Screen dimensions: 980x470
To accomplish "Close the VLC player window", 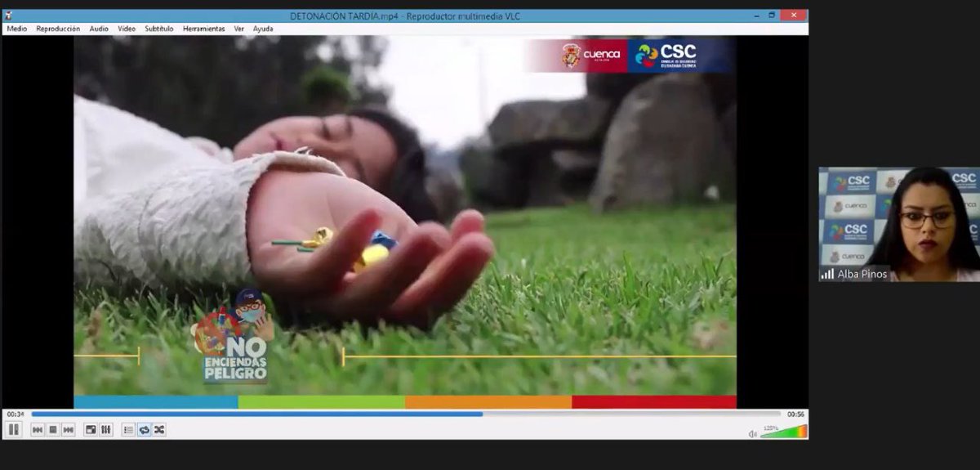I will tap(794, 16).
